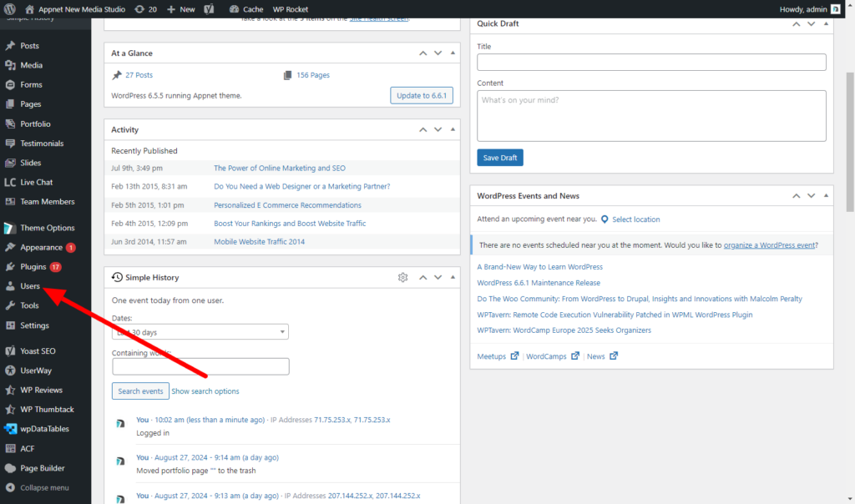Move Activity widget down

point(438,129)
